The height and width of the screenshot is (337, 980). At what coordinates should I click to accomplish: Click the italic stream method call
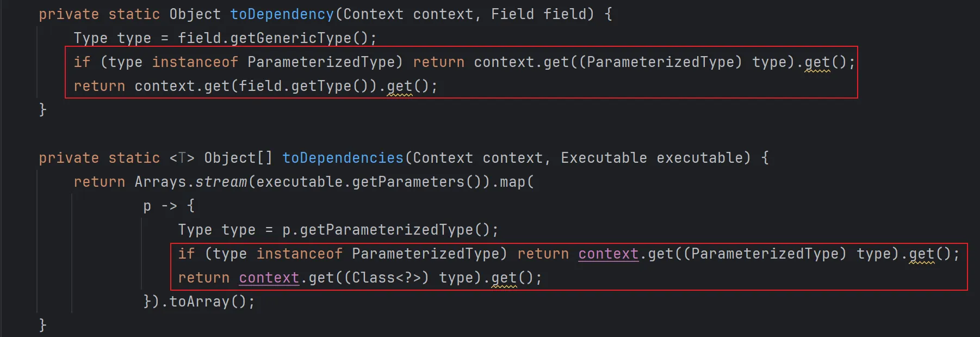221,182
